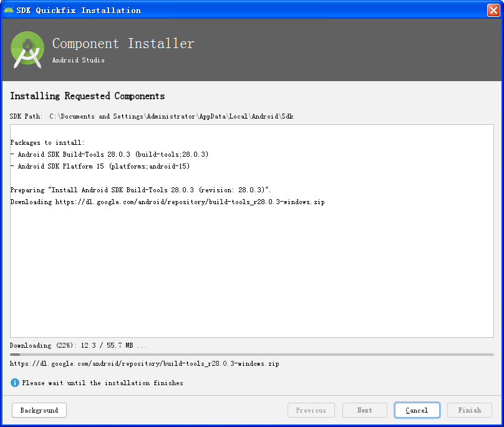Click the SDK Path line
The height and width of the screenshot is (427, 504).
(152, 116)
